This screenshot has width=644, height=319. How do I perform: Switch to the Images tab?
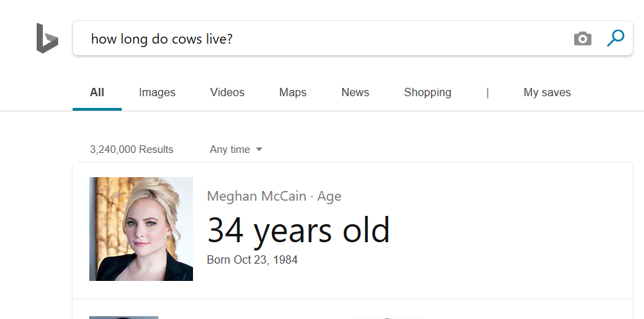click(x=157, y=93)
